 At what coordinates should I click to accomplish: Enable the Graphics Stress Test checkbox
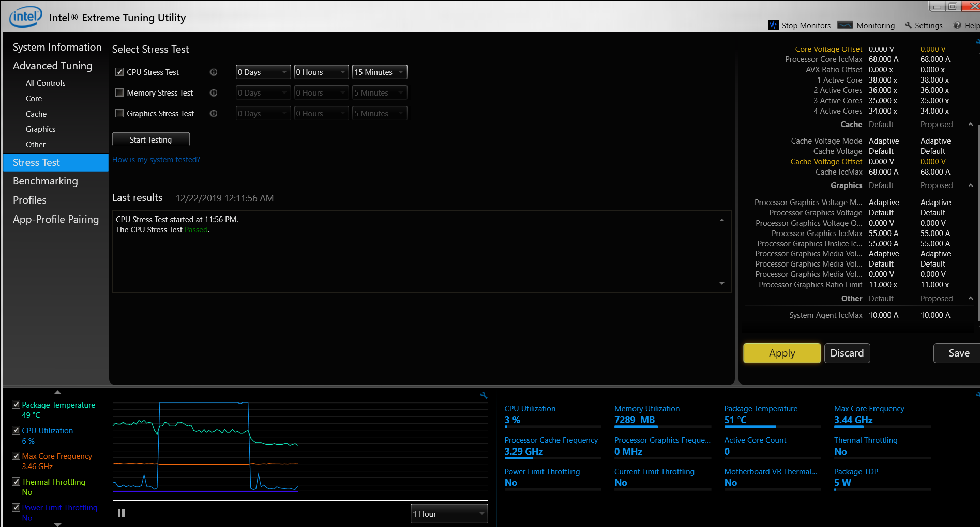119,114
